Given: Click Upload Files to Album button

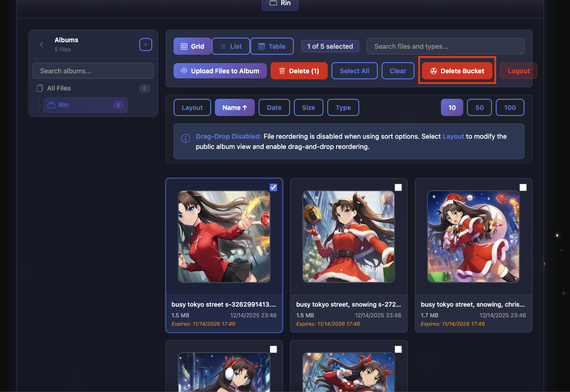Looking at the screenshot, I should point(220,71).
